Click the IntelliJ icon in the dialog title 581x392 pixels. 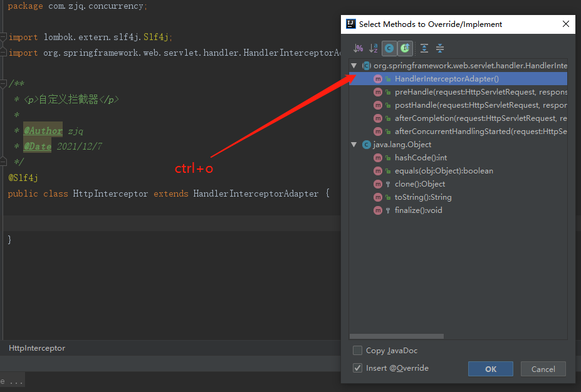pos(350,24)
